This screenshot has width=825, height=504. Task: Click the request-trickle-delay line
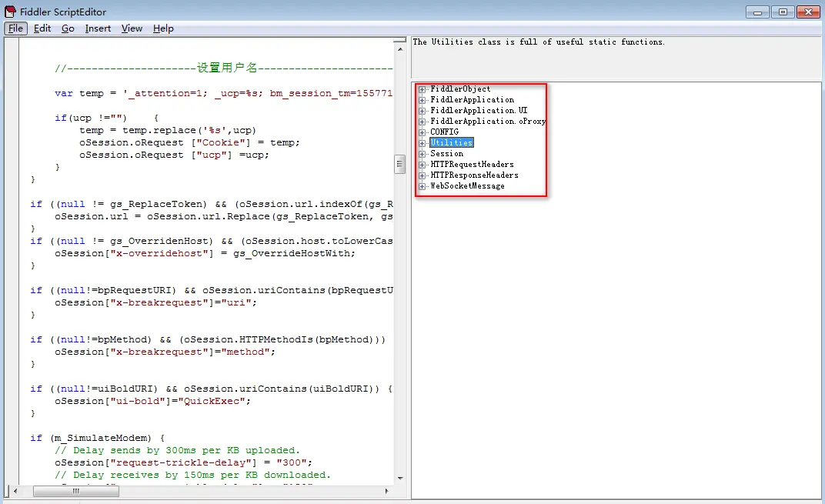pyautogui.click(x=184, y=462)
